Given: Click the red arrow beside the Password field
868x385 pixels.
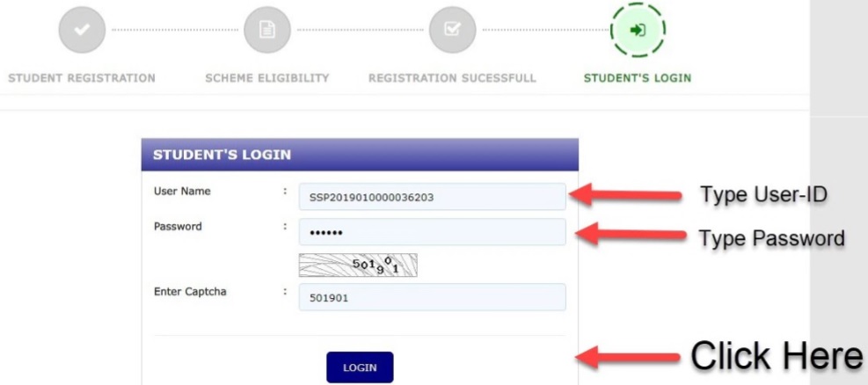Looking at the screenshot, I should [631, 233].
